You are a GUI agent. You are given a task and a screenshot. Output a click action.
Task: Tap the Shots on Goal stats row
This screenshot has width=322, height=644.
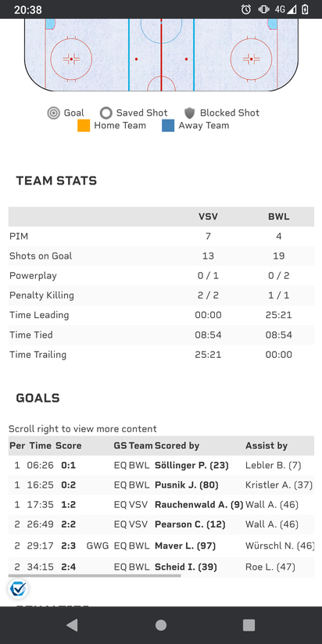tap(161, 256)
